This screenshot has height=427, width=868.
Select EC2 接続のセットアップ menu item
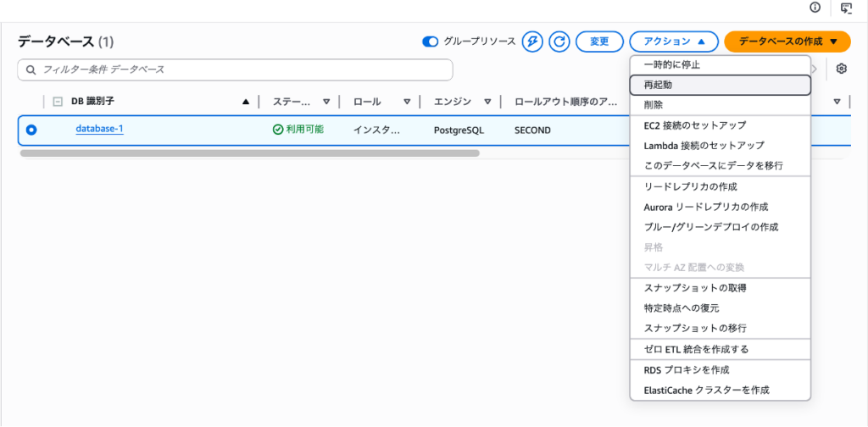click(x=721, y=125)
